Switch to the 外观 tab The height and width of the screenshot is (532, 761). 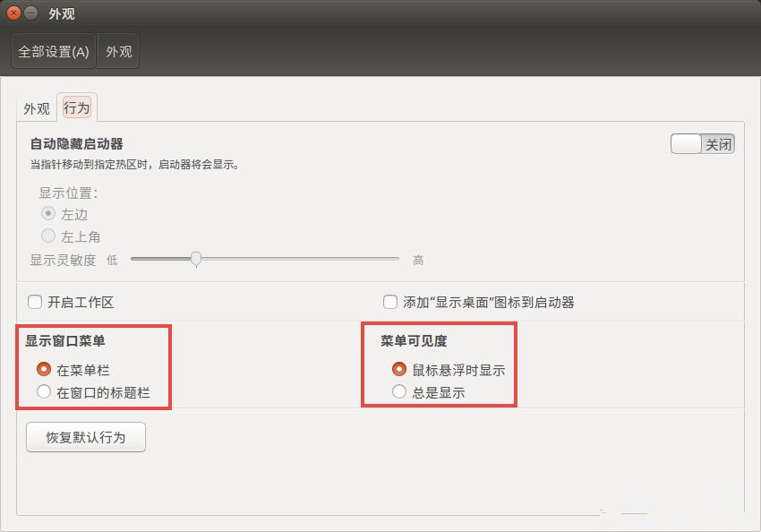[37, 108]
